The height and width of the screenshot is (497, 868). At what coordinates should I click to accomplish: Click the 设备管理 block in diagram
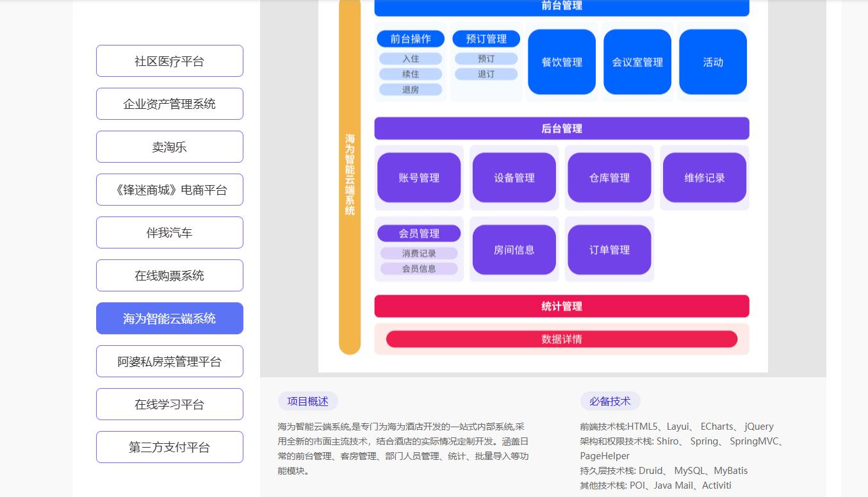pyautogui.click(x=514, y=178)
